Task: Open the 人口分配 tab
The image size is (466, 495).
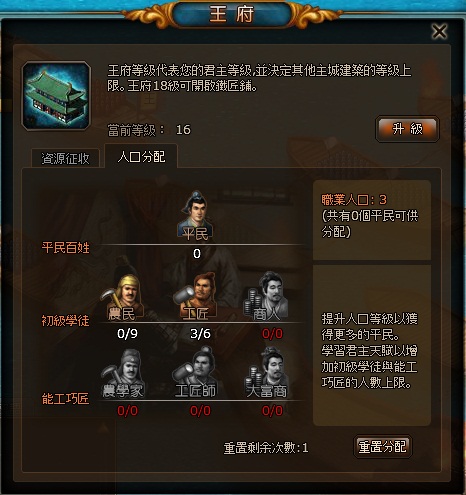Action: click(141, 156)
